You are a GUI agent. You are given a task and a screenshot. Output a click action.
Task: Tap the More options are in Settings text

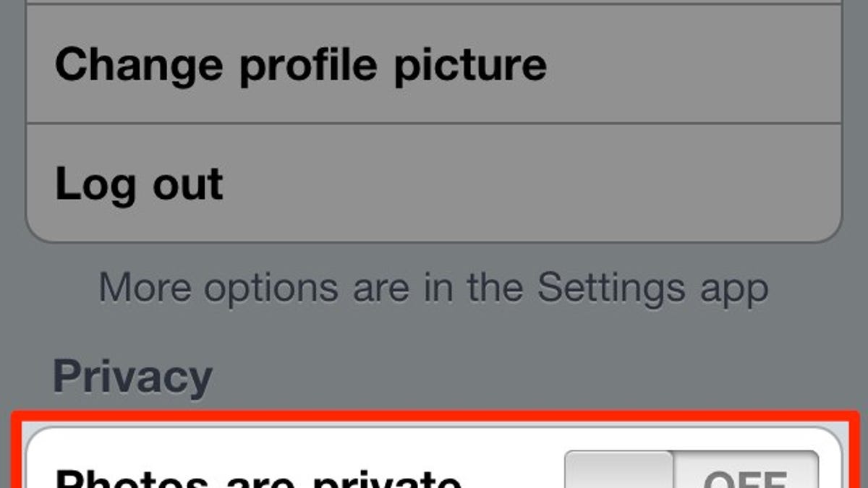(434, 286)
